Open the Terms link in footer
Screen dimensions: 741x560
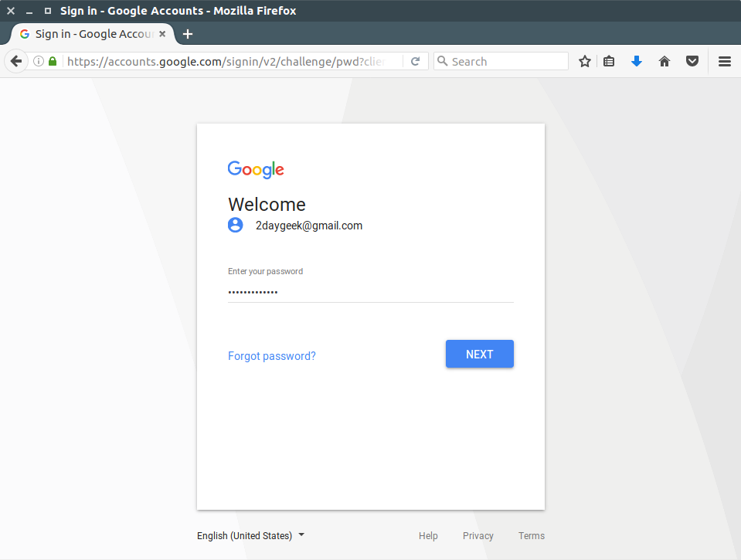pyautogui.click(x=531, y=535)
